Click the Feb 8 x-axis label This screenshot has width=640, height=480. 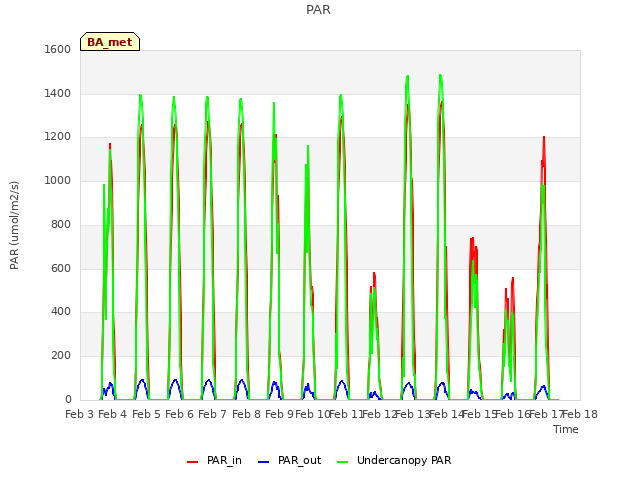click(x=246, y=414)
